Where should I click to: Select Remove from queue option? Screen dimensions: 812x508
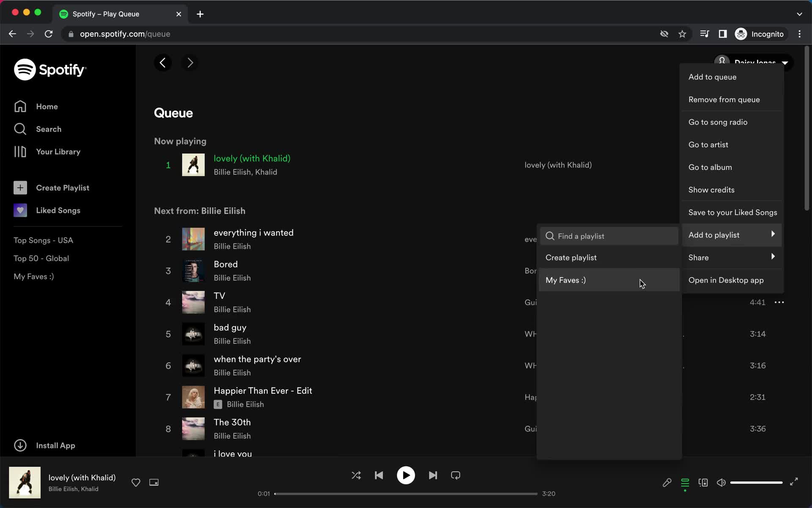(x=724, y=99)
